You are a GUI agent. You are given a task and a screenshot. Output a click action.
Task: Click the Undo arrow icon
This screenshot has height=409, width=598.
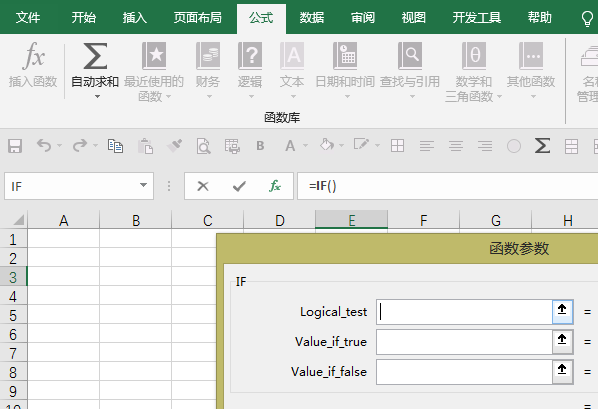pyautogui.click(x=44, y=145)
